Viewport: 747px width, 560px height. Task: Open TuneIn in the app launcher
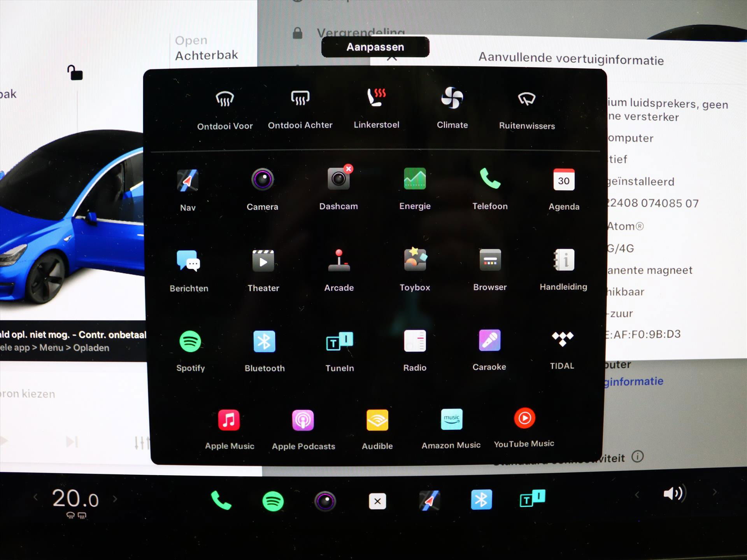pyautogui.click(x=340, y=352)
